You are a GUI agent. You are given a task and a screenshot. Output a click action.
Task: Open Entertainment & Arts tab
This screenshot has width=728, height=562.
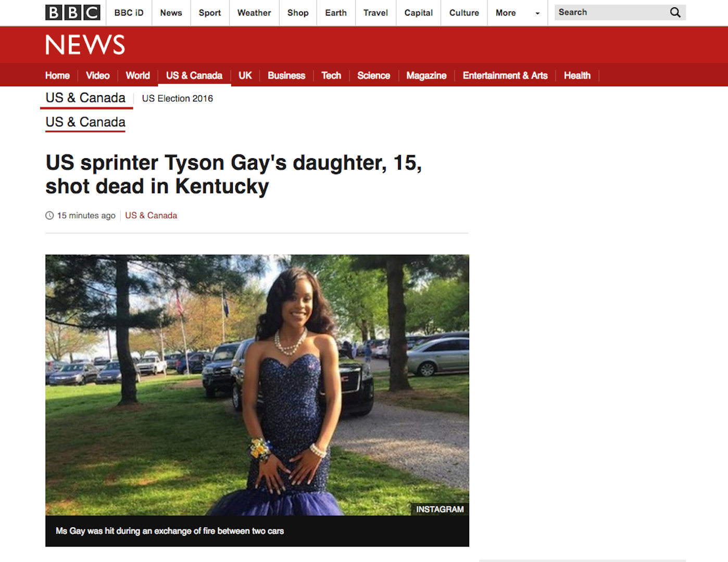pos(505,75)
